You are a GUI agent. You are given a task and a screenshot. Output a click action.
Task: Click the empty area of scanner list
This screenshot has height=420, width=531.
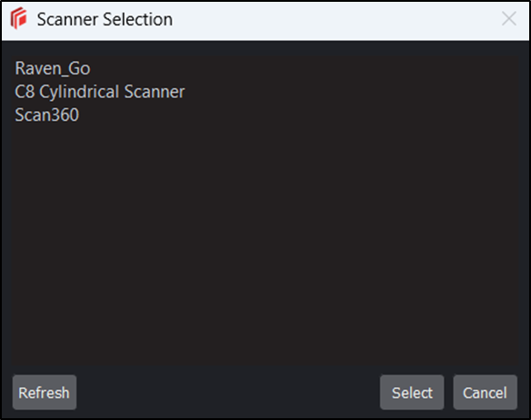[265, 244]
